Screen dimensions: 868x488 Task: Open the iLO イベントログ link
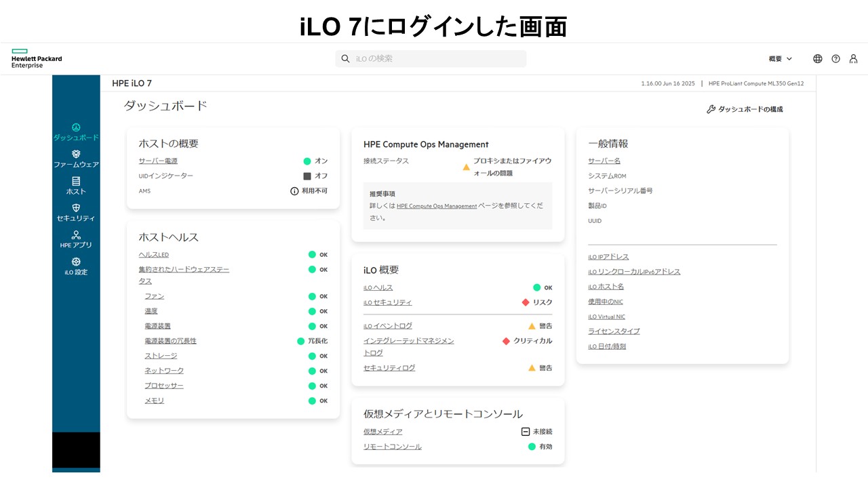point(388,326)
